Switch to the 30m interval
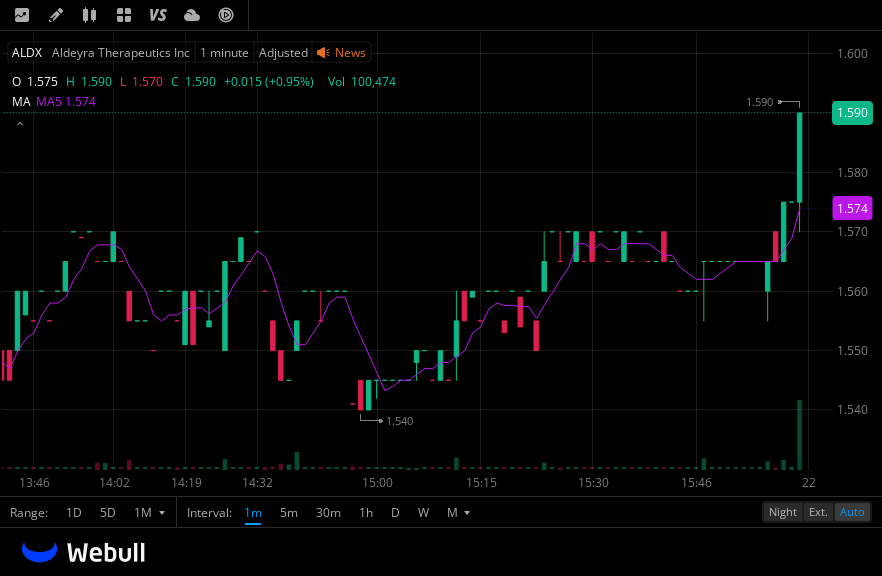Viewport: 882px width, 576px height. tap(328, 513)
